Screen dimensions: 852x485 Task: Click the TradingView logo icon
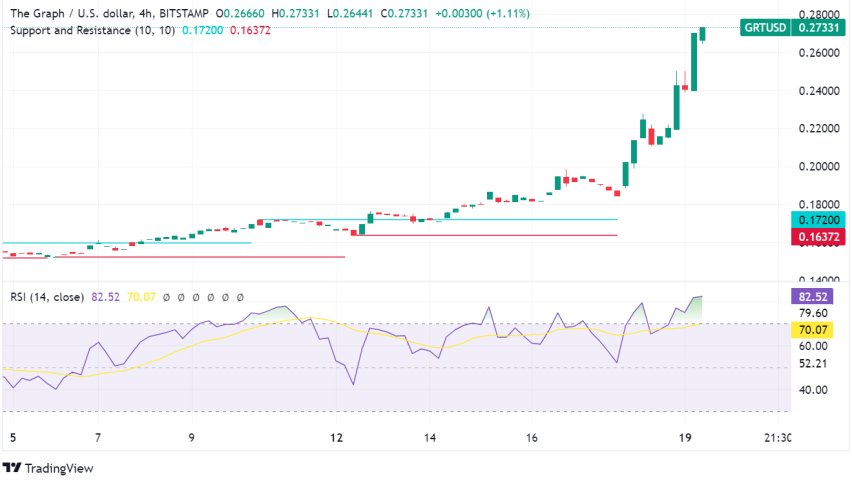click(x=12, y=468)
